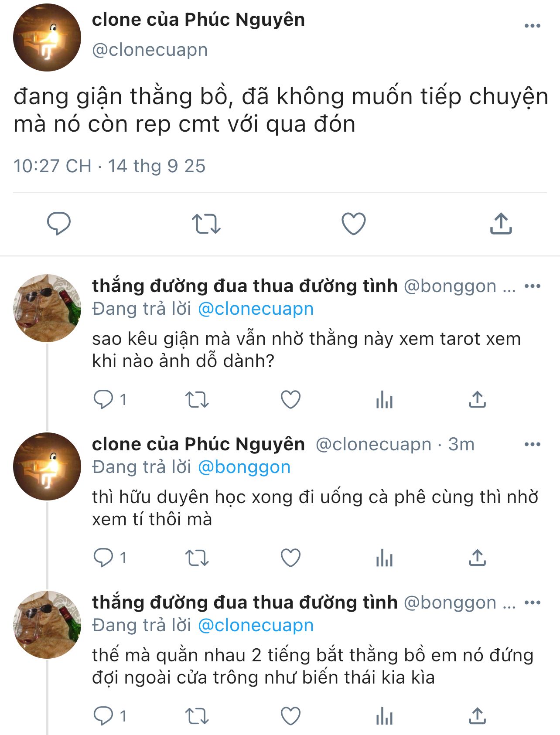Retweet the reply about xem tarot
Screen dimensions: 560x735
197,399
